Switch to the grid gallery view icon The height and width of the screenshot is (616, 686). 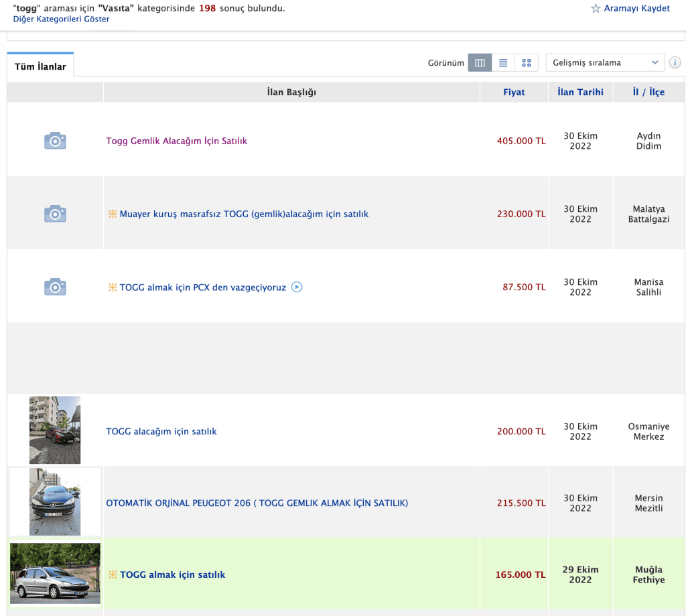pos(527,63)
